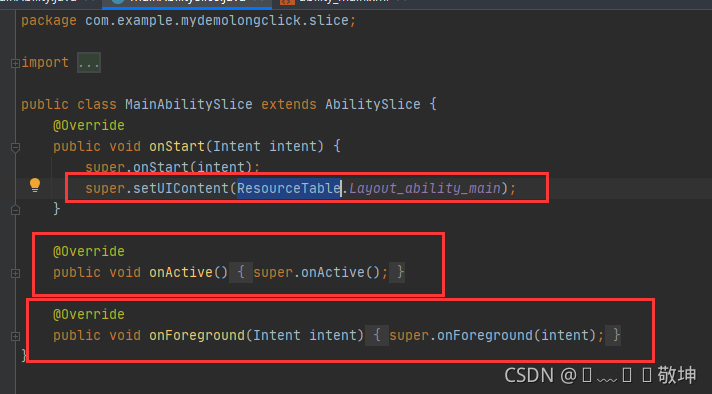Click AbilitySlice after extends
The width and height of the screenshot is (712, 394).
coord(373,104)
